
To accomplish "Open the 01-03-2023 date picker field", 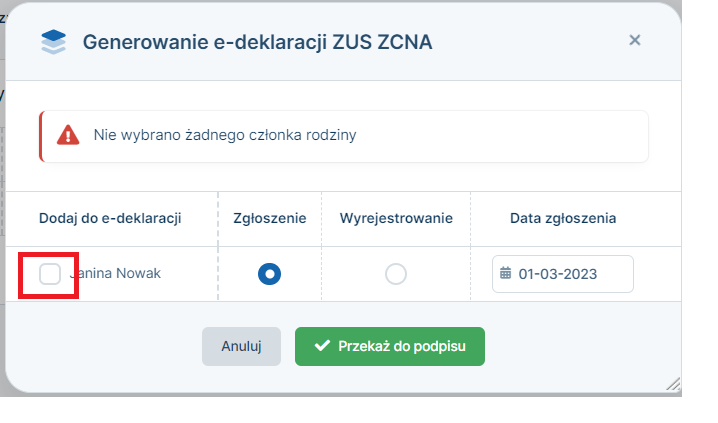I will coord(563,274).
